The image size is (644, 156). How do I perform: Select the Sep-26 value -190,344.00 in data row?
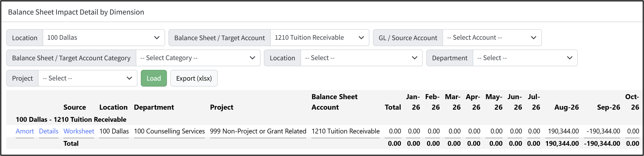[x=603, y=131]
